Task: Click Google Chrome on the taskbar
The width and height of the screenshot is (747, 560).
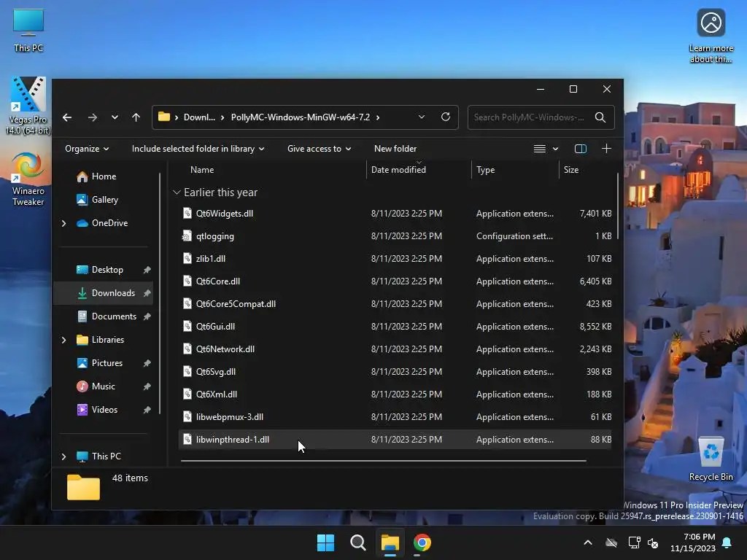Action: [x=422, y=542]
